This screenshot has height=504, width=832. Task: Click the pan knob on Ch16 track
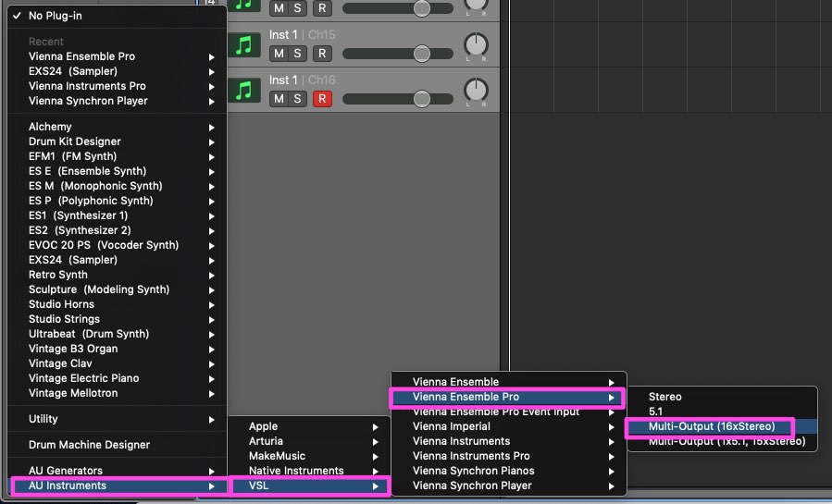[476, 90]
